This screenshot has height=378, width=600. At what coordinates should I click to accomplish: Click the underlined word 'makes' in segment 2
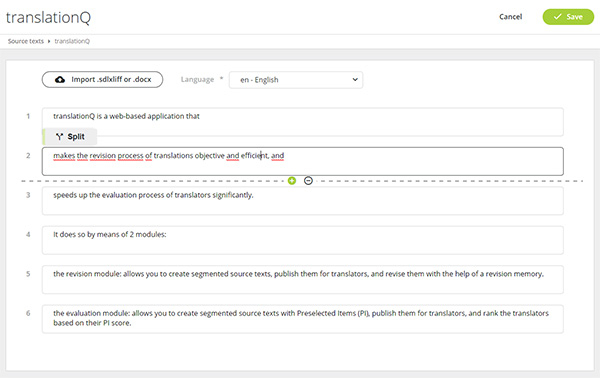pyautogui.click(x=64, y=156)
